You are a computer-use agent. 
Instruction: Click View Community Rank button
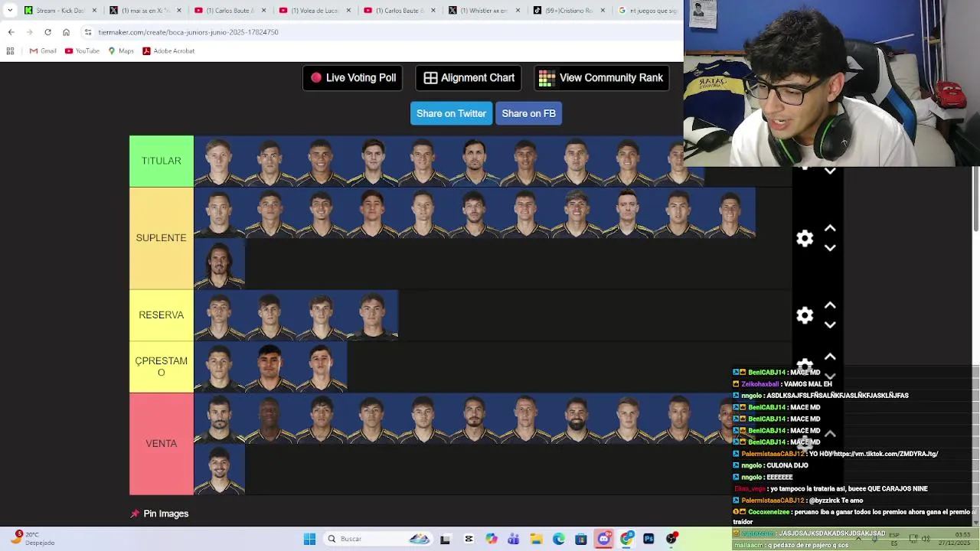point(601,78)
